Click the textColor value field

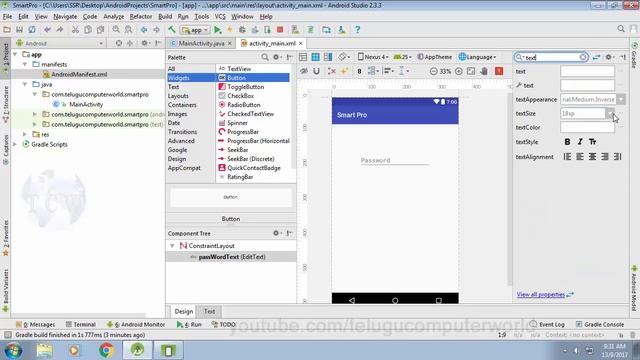point(587,127)
